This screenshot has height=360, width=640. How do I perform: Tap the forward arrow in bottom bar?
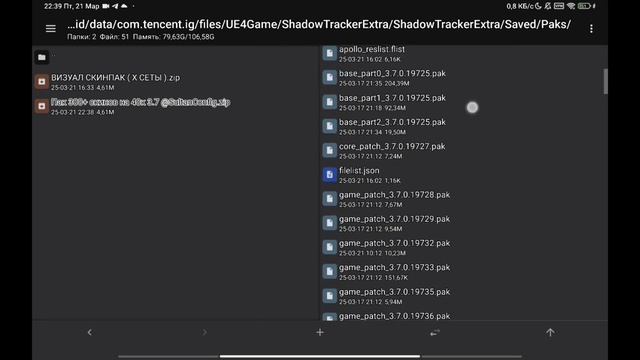coord(205,332)
